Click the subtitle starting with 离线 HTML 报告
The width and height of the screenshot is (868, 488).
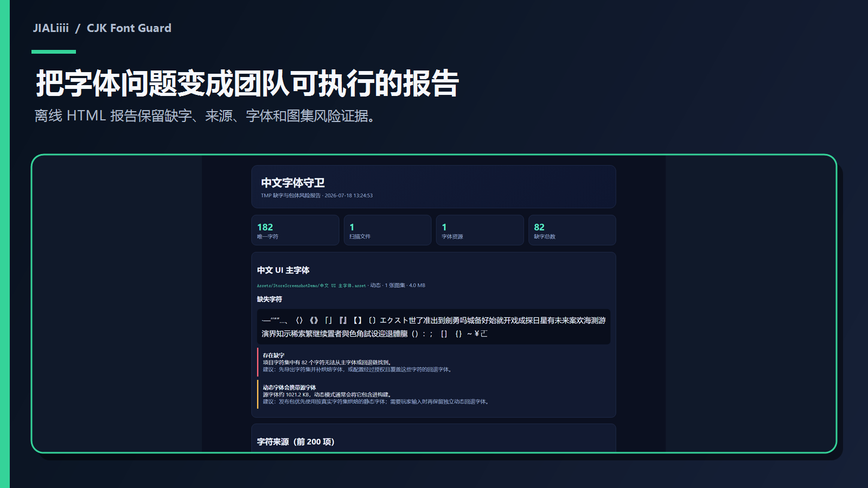click(205, 115)
